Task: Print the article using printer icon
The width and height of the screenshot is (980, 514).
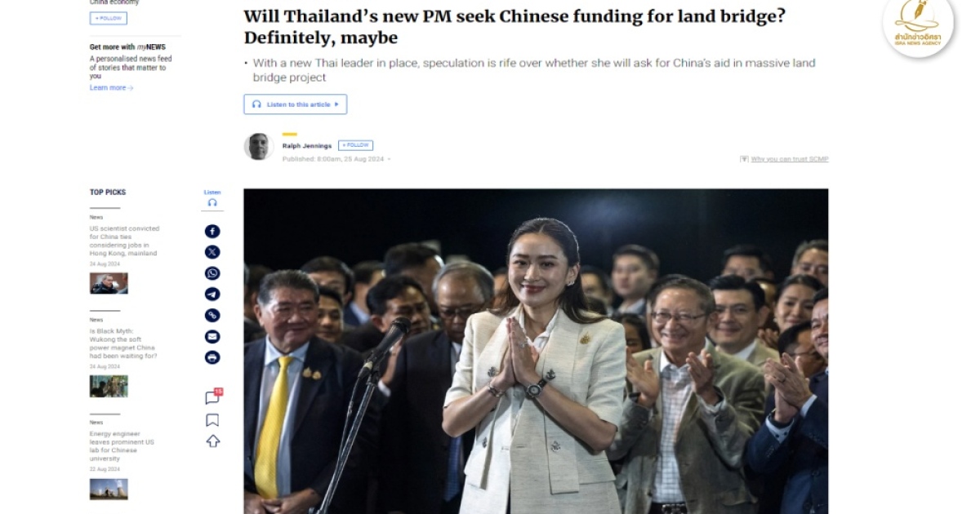Action: click(212, 357)
